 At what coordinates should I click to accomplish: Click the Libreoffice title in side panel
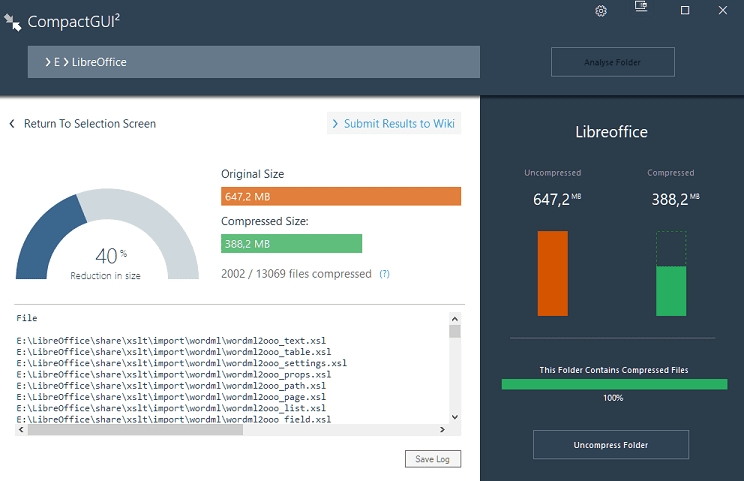point(611,132)
